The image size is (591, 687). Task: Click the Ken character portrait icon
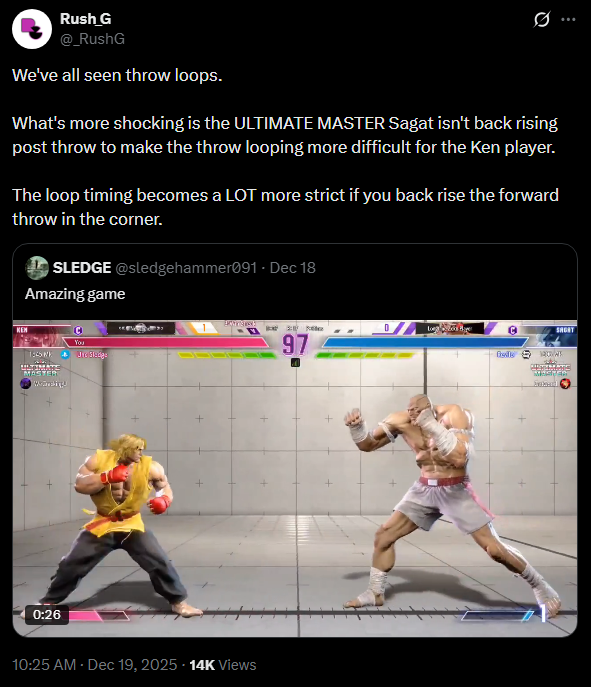(x=39, y=336)
